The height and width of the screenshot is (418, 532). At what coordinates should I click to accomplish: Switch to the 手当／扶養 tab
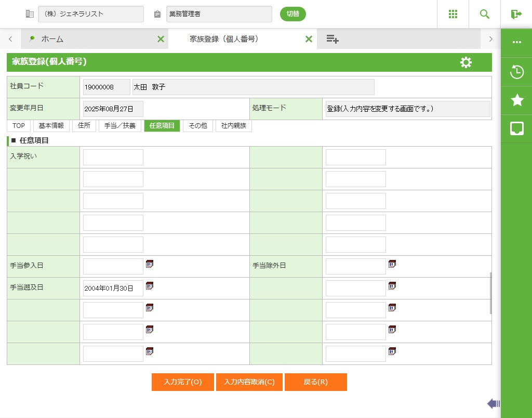click(120, 126)
